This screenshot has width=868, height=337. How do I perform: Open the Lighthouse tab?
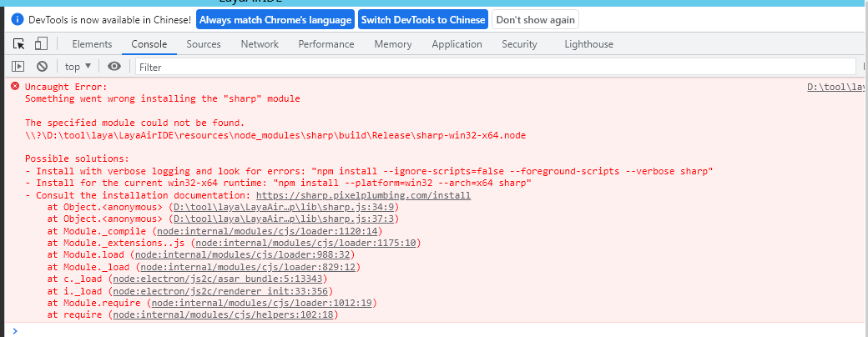pos(588,44)
